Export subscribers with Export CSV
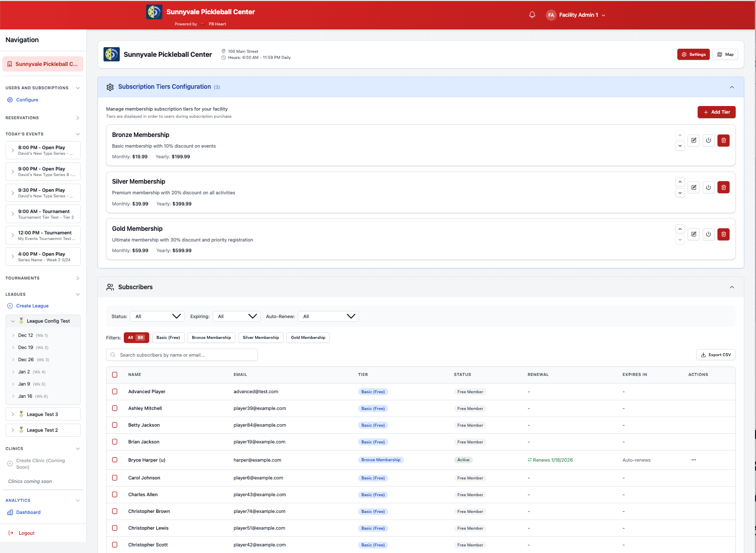 715,355
